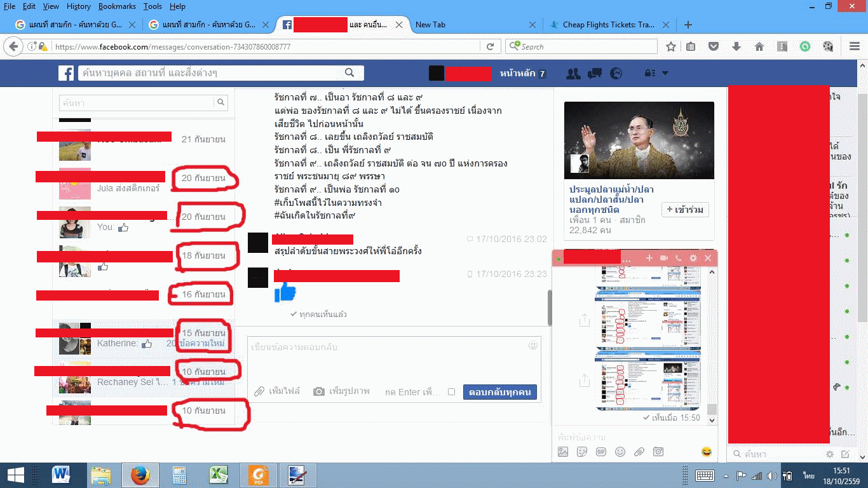Add people to chat with plus icon

click(x=649, y=258)
